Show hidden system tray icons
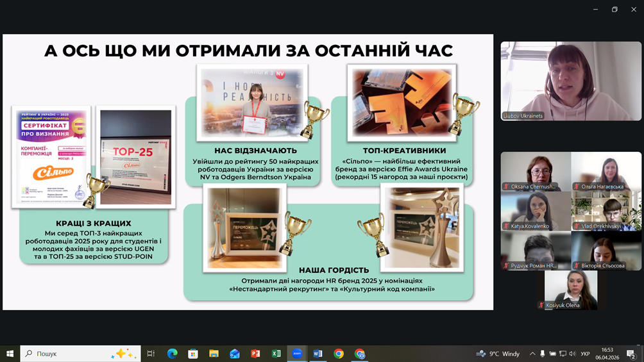Screen dimensions: 644x362 [x=532, y=354]
